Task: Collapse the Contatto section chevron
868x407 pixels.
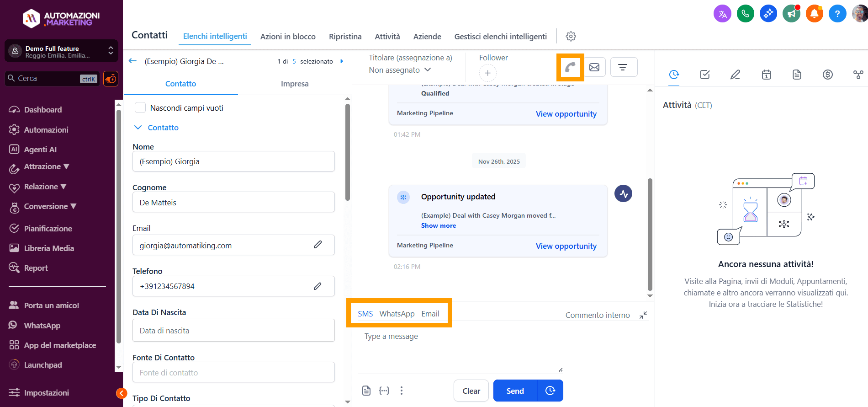Action: point(138,128)
